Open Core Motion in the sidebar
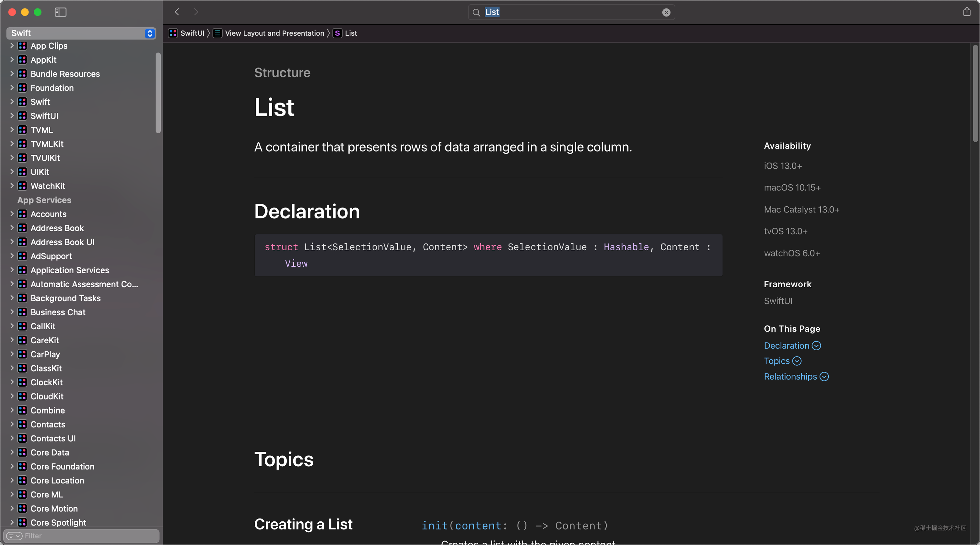This screenshot has height=545, width=980. [54, 508]
